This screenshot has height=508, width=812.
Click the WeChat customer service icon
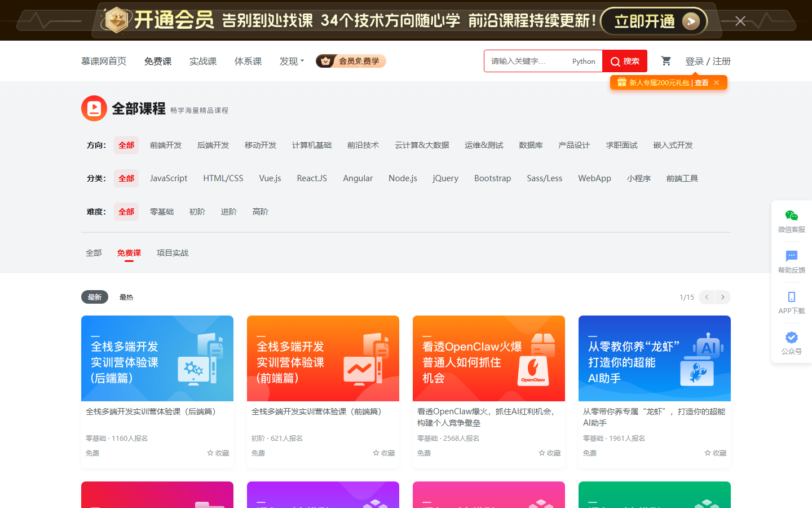click(x=792, y=216)
